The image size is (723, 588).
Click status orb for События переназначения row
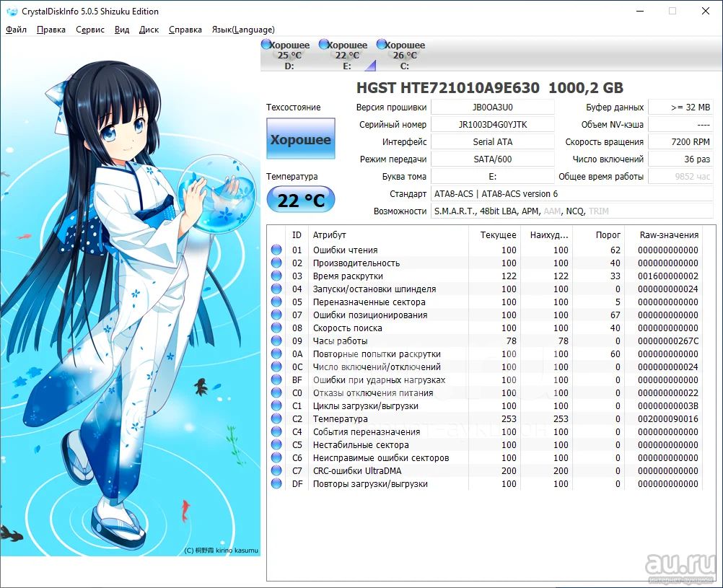(x=276, y=431)
